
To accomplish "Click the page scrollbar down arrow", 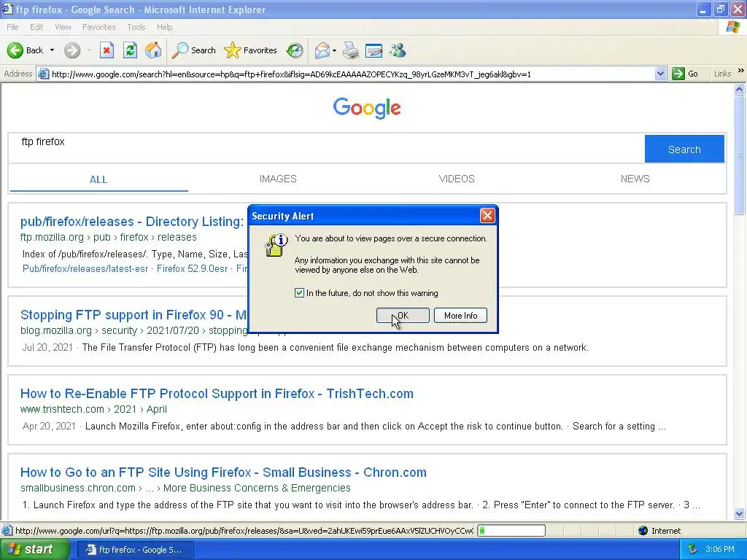I will 740,514.
